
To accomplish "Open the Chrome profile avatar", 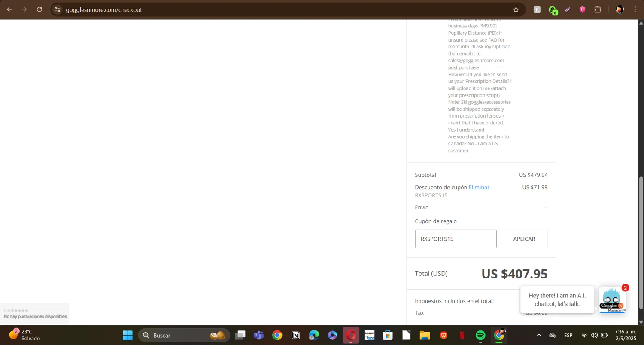I will (620, 9).
